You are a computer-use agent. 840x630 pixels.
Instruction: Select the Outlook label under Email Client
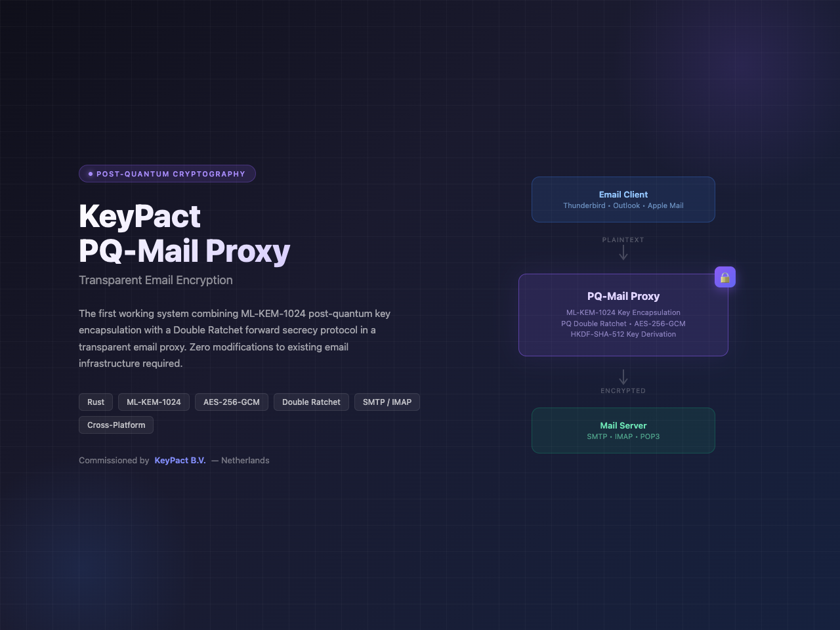(x=625, y=205)
